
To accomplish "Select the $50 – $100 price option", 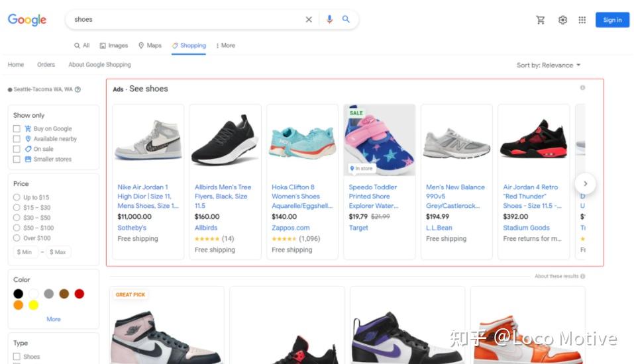I will tap(17, 228).
